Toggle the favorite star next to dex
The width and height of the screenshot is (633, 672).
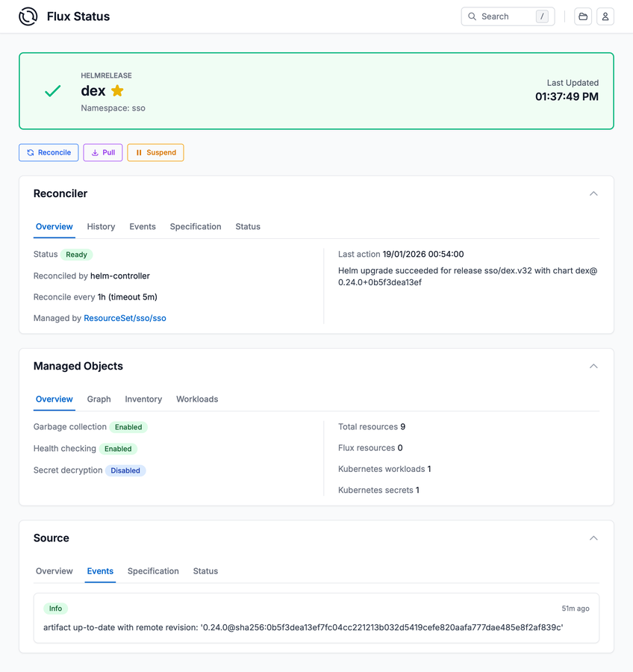[117, 91]
